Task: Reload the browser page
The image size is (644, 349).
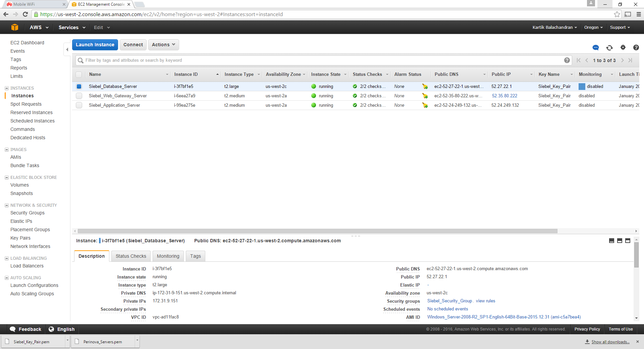Action: 25,14
